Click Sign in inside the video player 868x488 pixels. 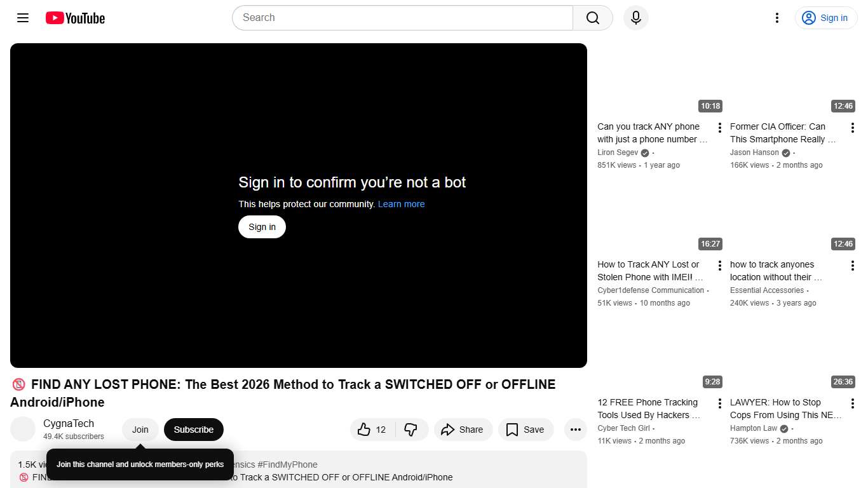(x=261, y=227)
